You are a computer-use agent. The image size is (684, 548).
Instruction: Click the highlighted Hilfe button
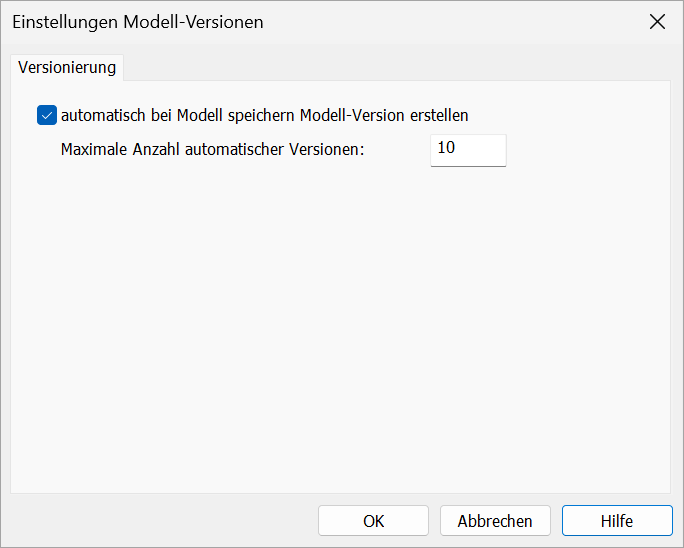(617, 521)
